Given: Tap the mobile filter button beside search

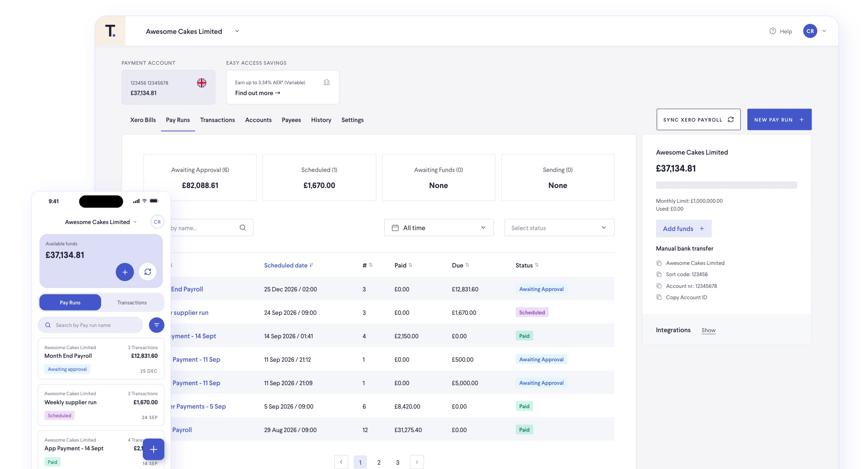Looking at the screenshot, I should [157, 325].
